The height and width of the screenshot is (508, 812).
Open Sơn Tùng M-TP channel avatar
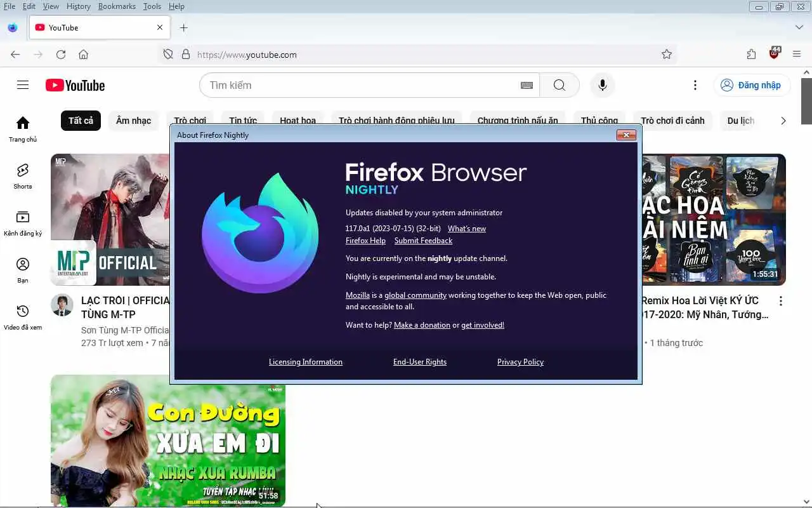pos(62,305)
